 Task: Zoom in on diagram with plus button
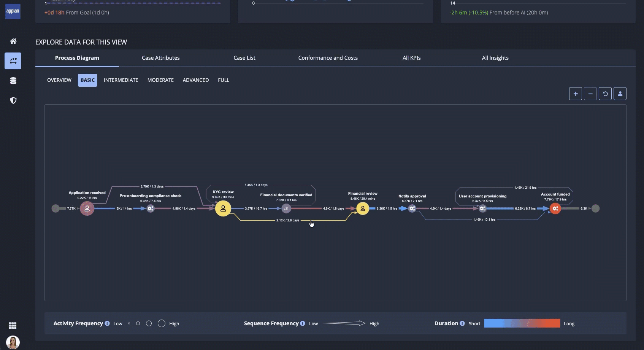(x=576, y=94)
